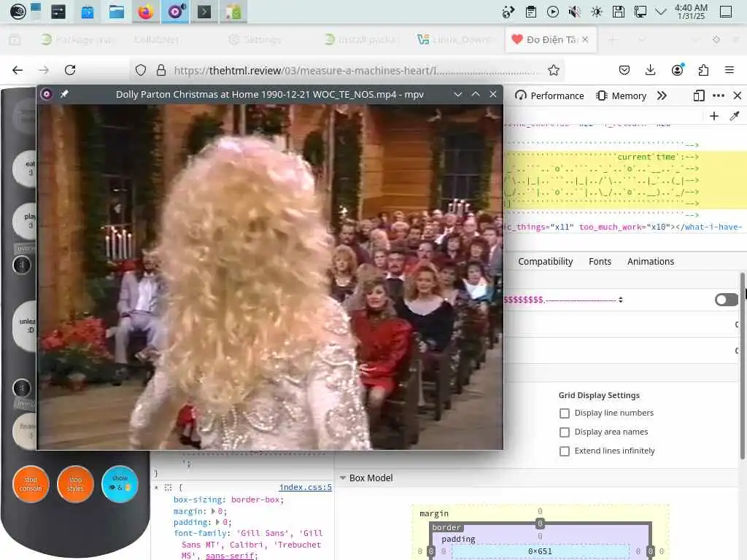Enable Extend lines infinitely checkbox
The width and height of the screenshot is (747, 560).
point(565,451)
